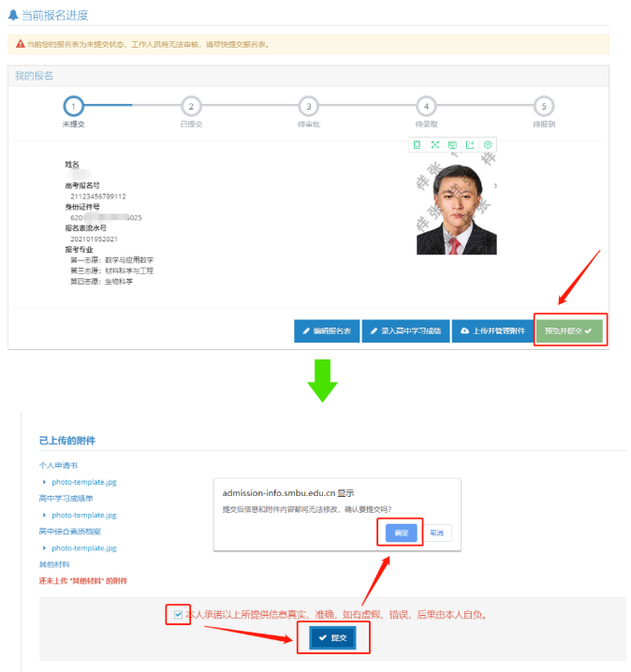This screenshot has height=672, width=631.
Task: Click step 1 circle 未提交
Action: (74, 107)
